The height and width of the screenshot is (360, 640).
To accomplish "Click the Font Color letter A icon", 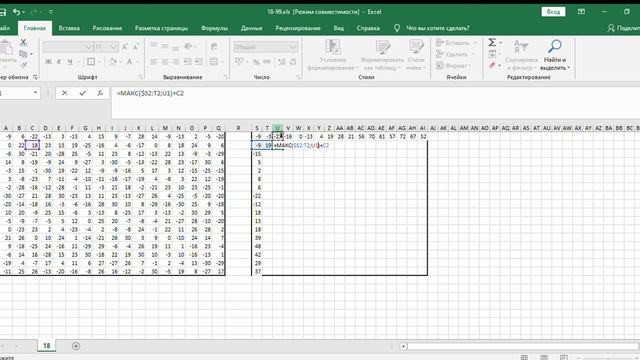I will pyautogui.click(x=129, y=62).
